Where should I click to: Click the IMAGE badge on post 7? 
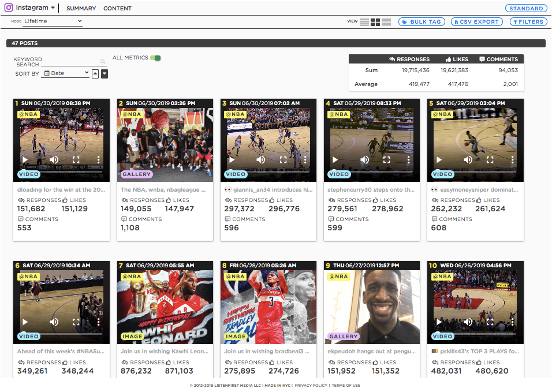[x=132, y=337]
